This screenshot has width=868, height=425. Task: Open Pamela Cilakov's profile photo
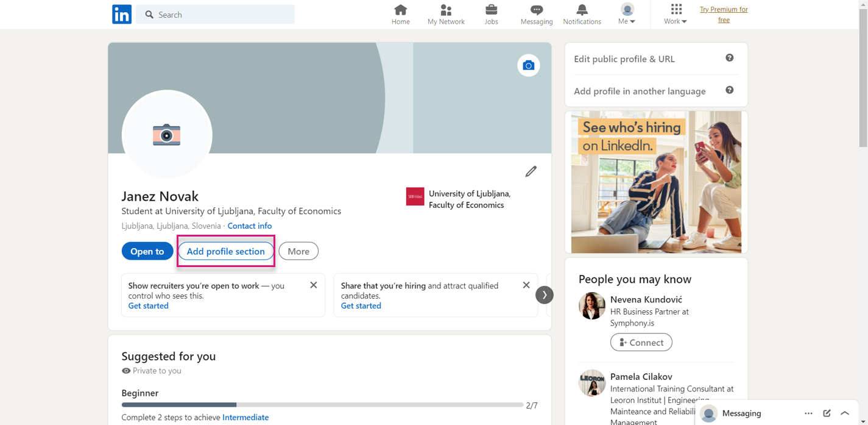click(x=592, y=383)
